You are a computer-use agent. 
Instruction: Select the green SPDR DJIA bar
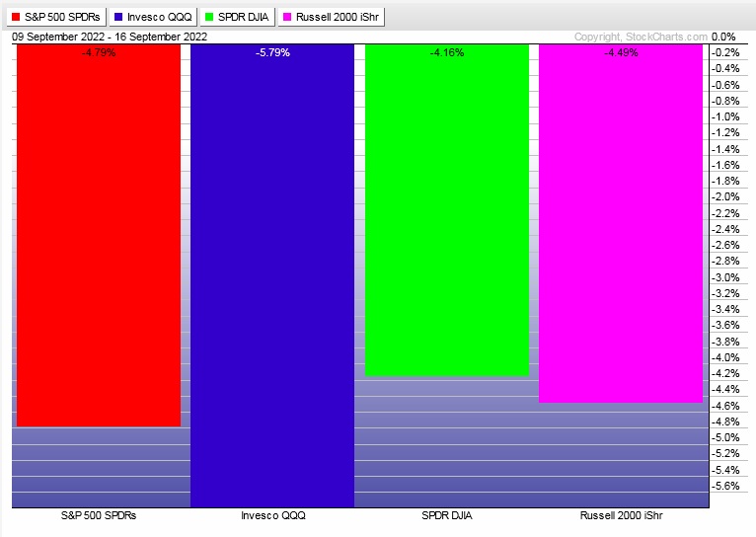pos(447,209)
